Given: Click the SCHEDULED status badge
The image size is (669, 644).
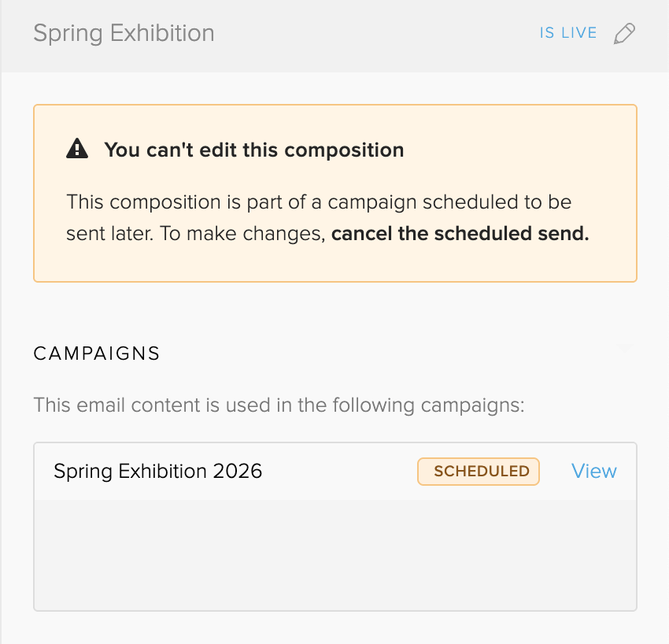Looking at the screenshot, I should [478, 472].
